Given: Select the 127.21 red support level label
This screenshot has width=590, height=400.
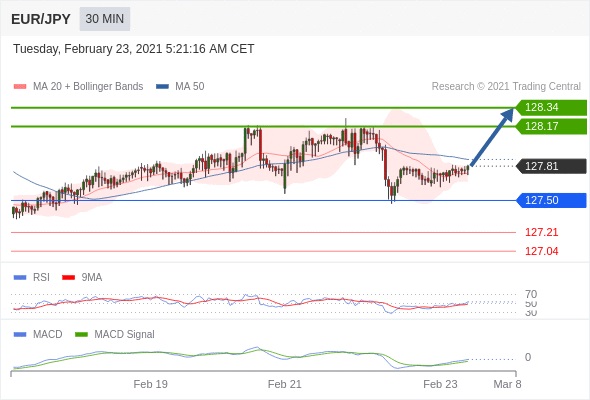Looking at the screenshot, I should pos(541,233).
